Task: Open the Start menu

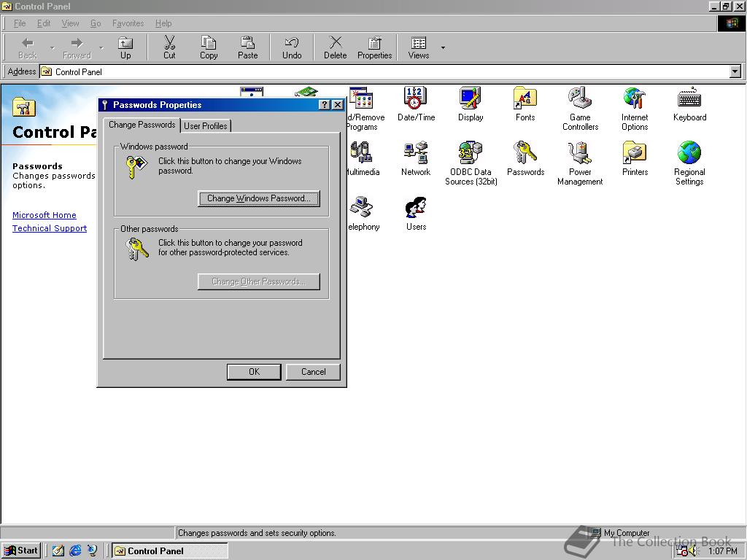Action: 21,551
